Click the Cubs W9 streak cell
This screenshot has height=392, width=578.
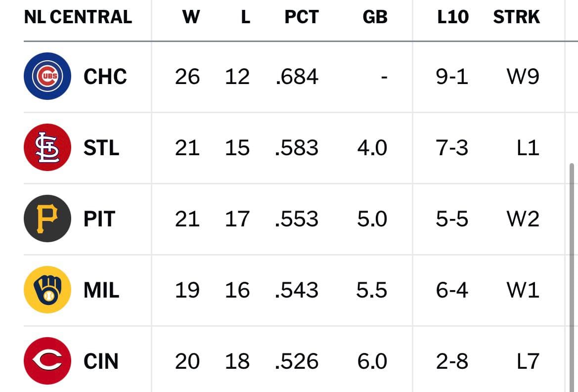pyautogui.click(x=523, y=77)
